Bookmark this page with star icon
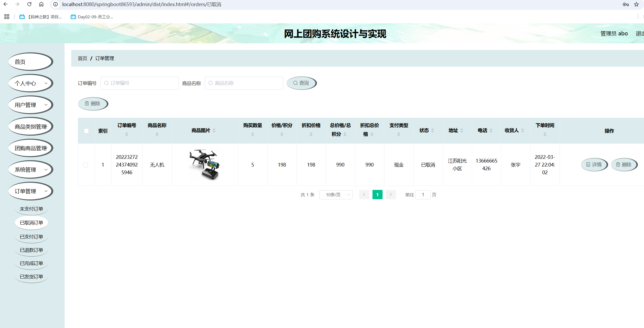 coord(636,4)
